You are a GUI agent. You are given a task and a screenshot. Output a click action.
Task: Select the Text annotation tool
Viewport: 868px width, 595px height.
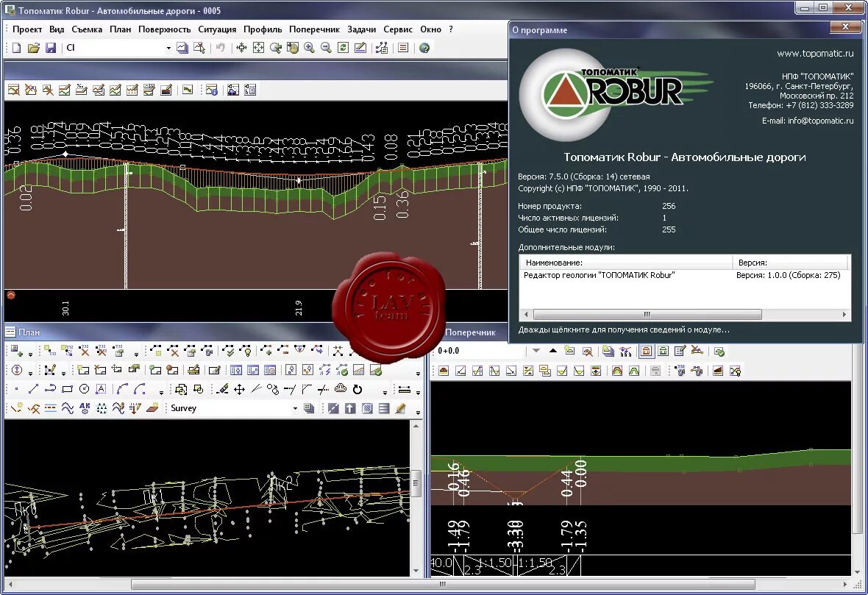point(101,389)
